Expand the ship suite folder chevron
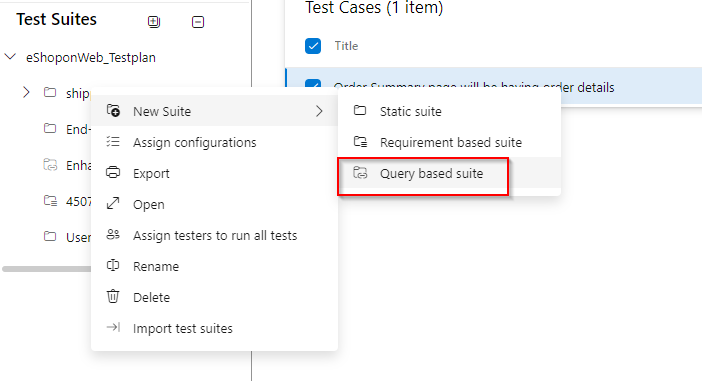This screenshot has height=381, width=702. coord(26,93)
